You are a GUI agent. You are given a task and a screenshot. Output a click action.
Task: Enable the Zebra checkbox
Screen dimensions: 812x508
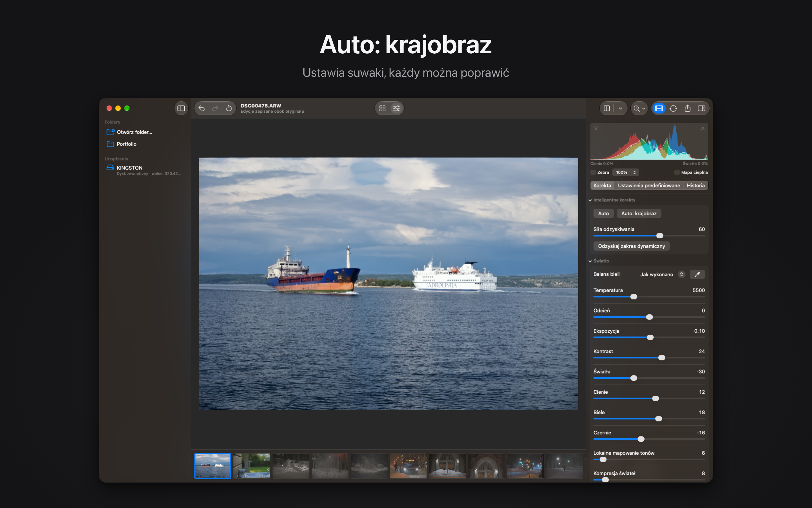coord(593,172)
